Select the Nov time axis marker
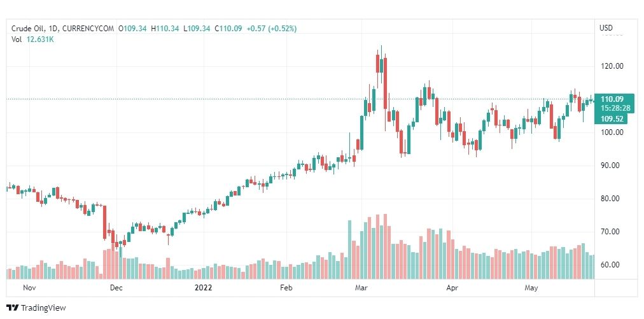Screen dimensions: 644x319 coord(29,287)
